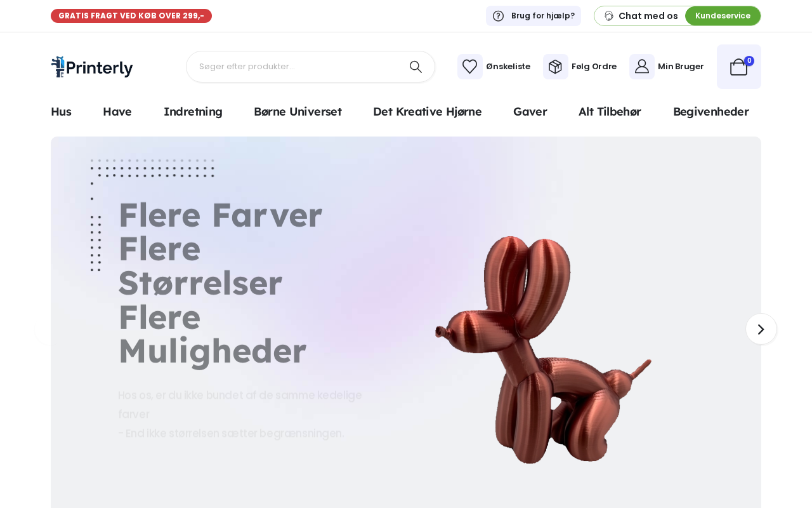This screenshot has width=812, height=508.
Task: Open the Have menu category
Action: point(117,112)
